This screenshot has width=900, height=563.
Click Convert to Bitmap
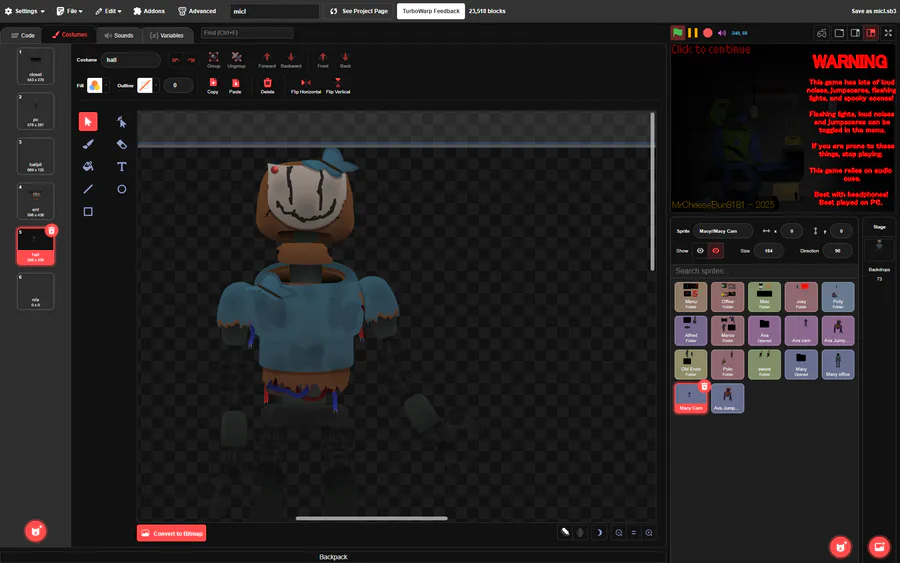coord(172,533)
